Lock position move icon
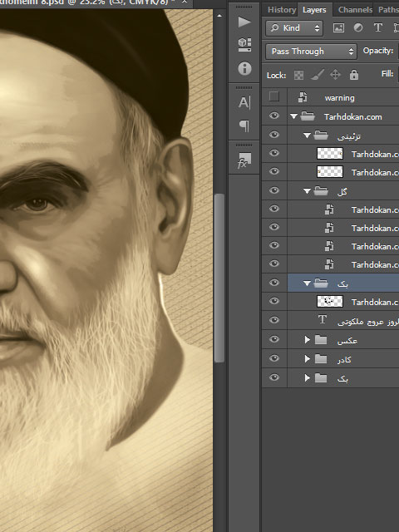 click(x=335, y=75)
